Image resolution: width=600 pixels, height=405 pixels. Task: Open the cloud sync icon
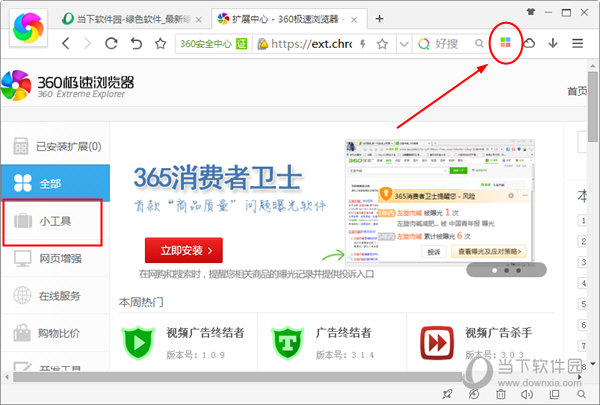click(x=529, y=43)
